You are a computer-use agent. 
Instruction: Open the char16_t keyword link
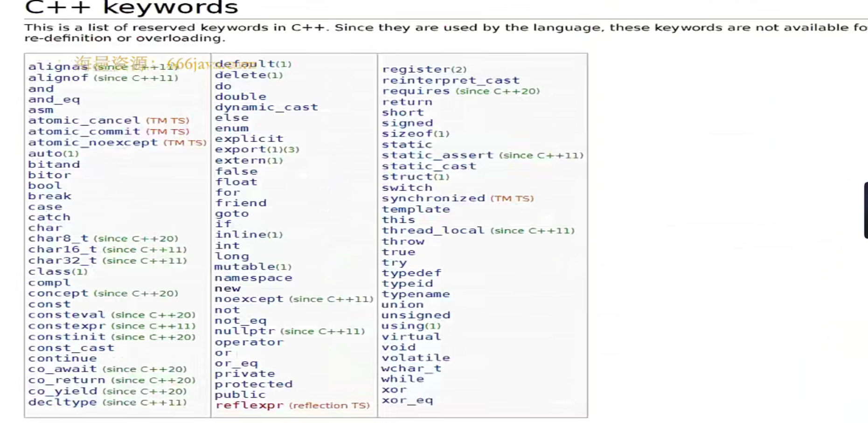click(x=62, y=250)
